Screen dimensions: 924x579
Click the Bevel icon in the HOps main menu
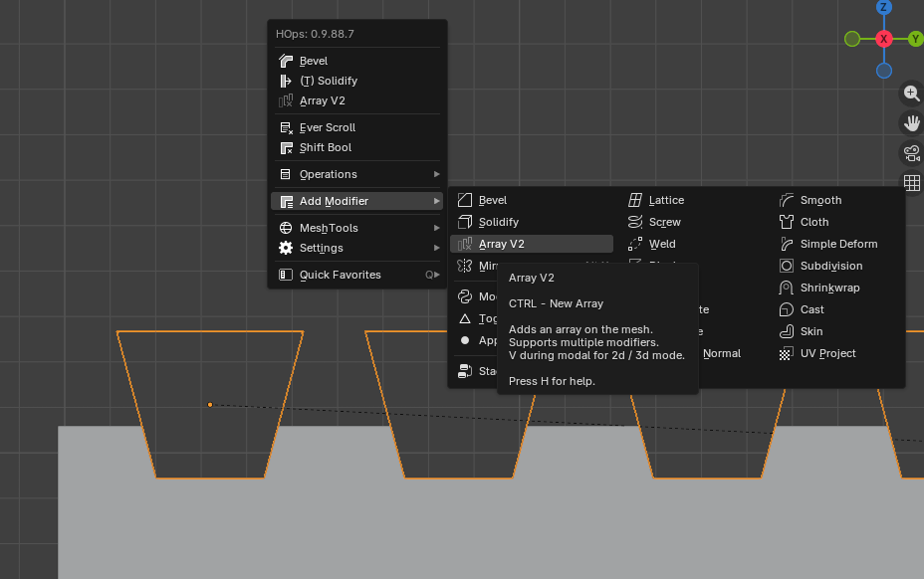coord(286,61)
